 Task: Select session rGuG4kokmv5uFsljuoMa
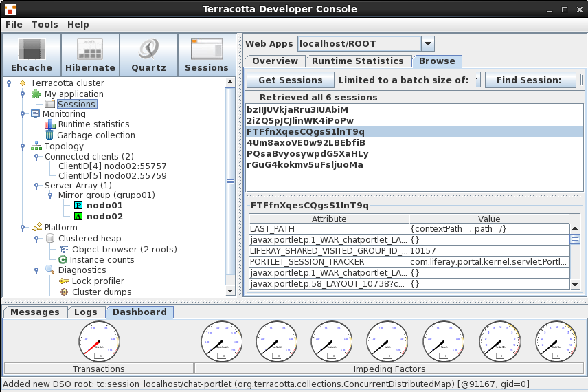(x=414, y=164)
